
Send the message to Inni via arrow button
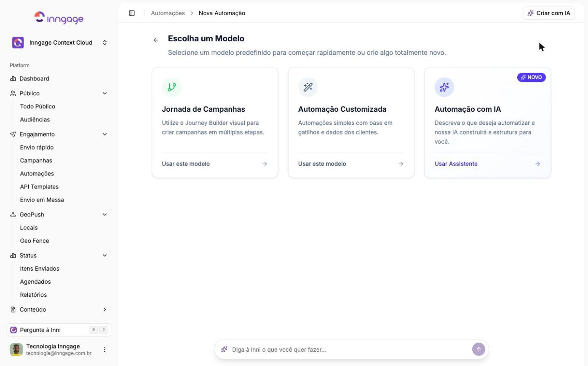[x=478, y=349]
